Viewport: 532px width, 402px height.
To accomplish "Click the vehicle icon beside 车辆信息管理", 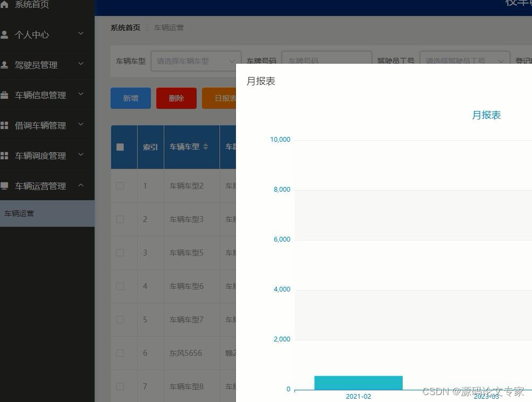I will pos(5,95).
